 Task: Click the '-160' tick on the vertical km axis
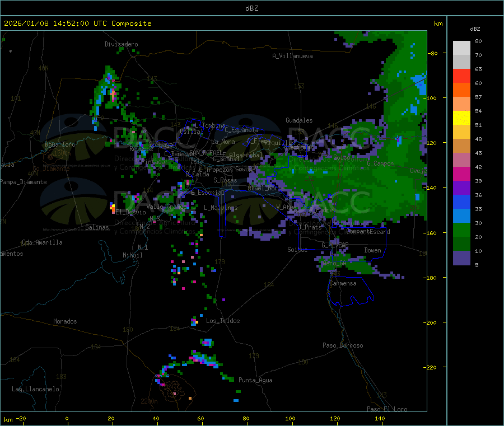431,233
